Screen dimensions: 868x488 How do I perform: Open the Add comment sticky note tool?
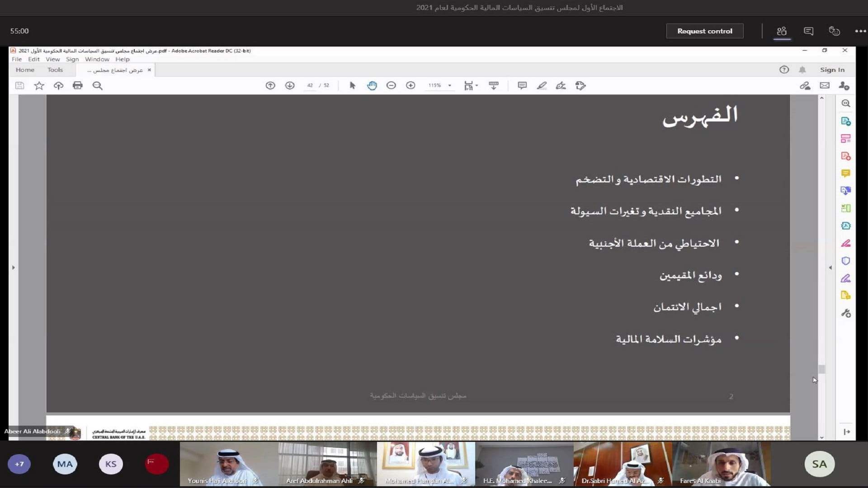[522, 85]
